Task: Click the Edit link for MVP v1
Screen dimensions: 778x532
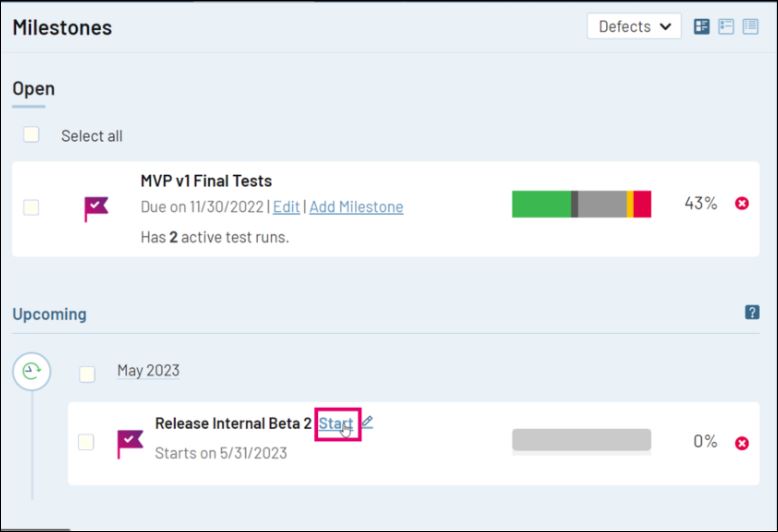Action: pos(286,207)
